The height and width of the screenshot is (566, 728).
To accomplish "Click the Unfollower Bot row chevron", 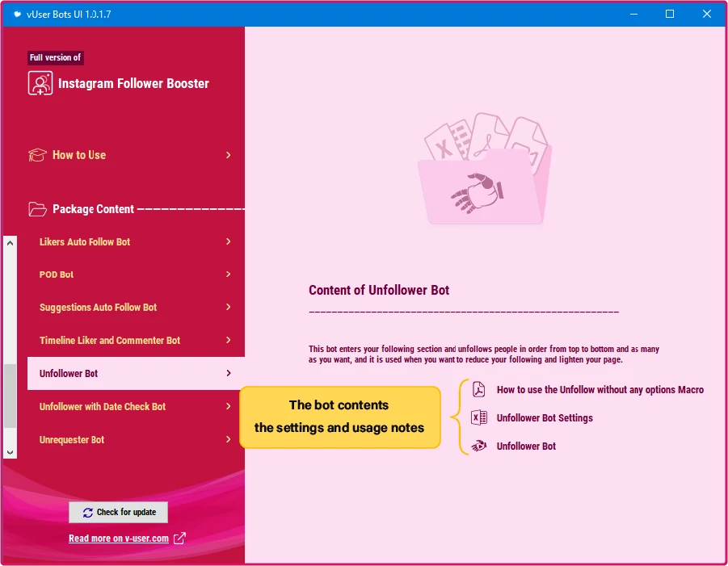I will 228,373.
